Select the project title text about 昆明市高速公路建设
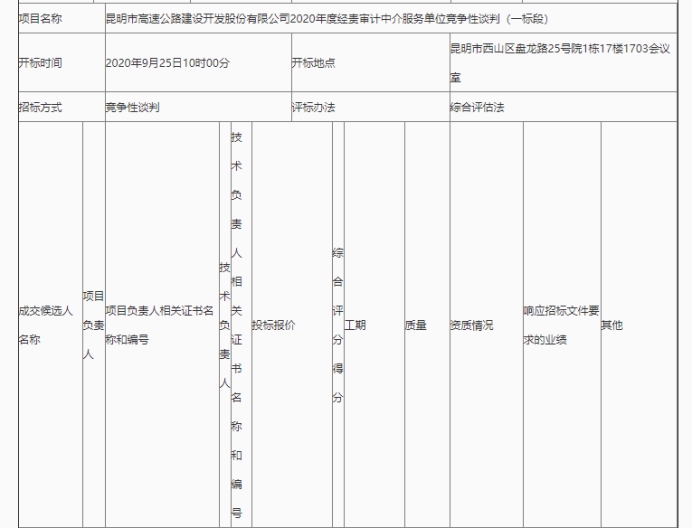The height and width of the screenshot is (529, 693). (x=340, y=18)
